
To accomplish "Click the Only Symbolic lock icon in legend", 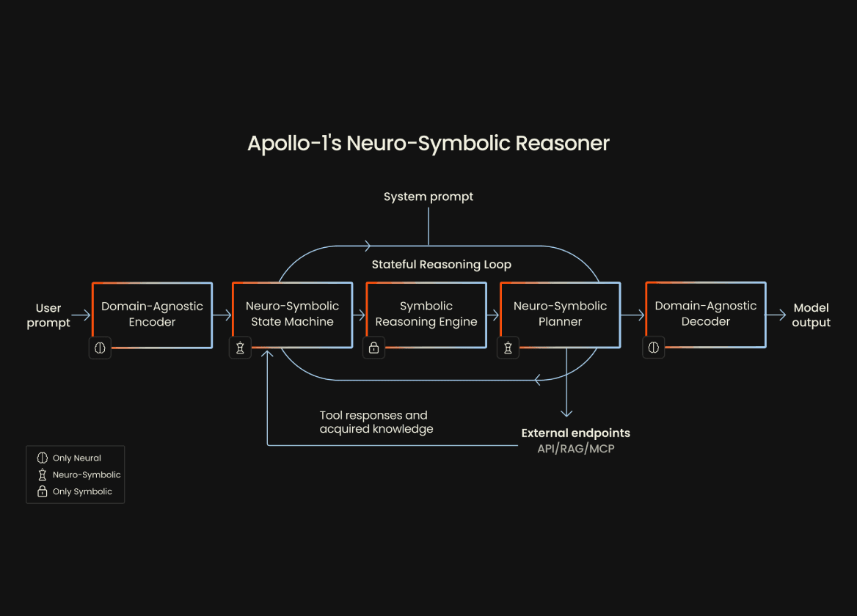I will (x=42, y=492).
